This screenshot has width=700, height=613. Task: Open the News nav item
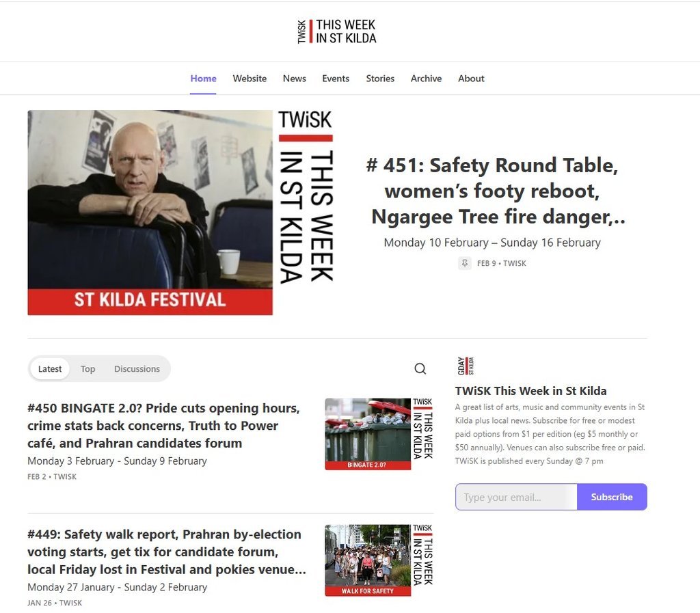(294, 79)
